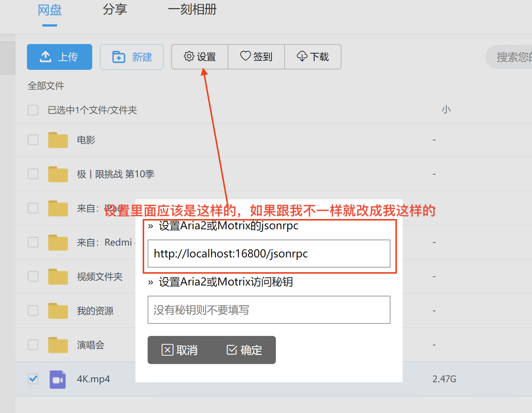
Task: Check the box for 演唱会
Action: tap(33, 345)
